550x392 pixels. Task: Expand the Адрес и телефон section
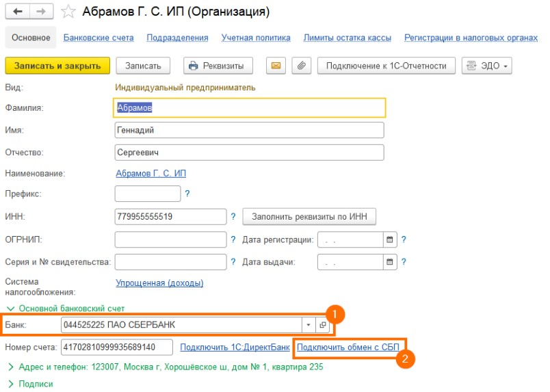click(10, 367)
